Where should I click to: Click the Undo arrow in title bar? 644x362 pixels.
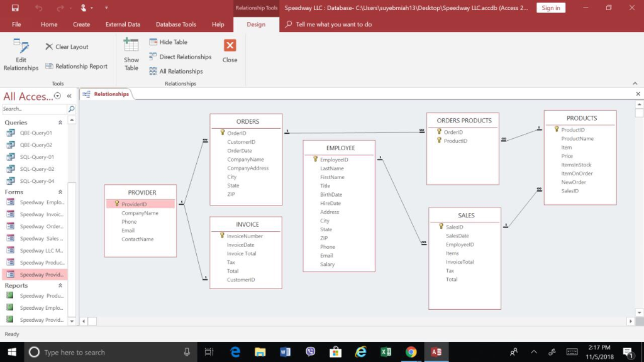pyautogui.click(x=38, y=8)
